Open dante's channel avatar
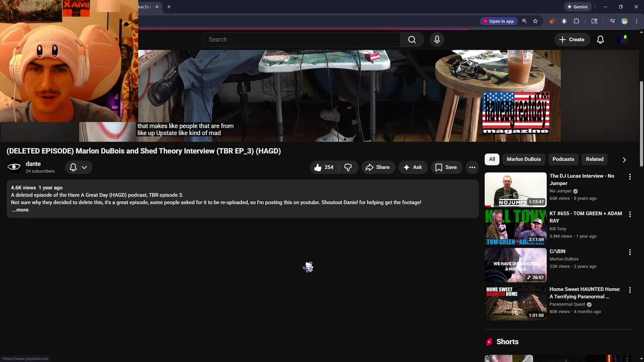The image size is (644, 362). click(x=14, y=167)
